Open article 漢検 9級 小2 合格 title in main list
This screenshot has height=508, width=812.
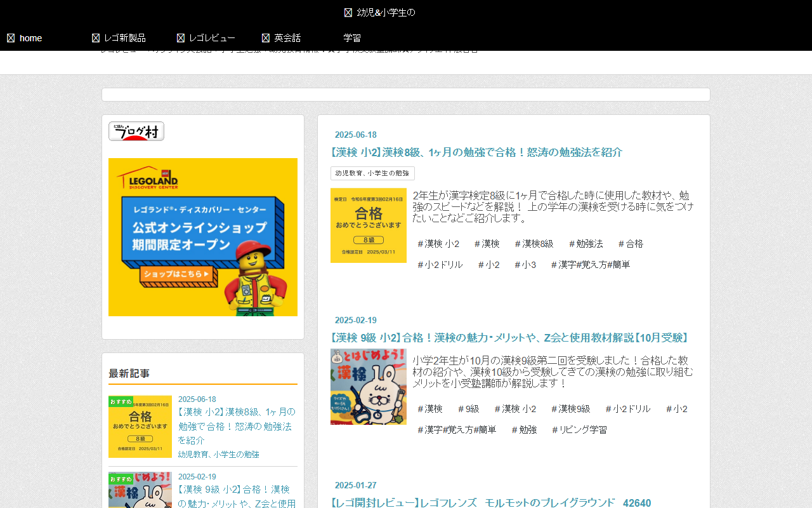click(x=511, y=338)
